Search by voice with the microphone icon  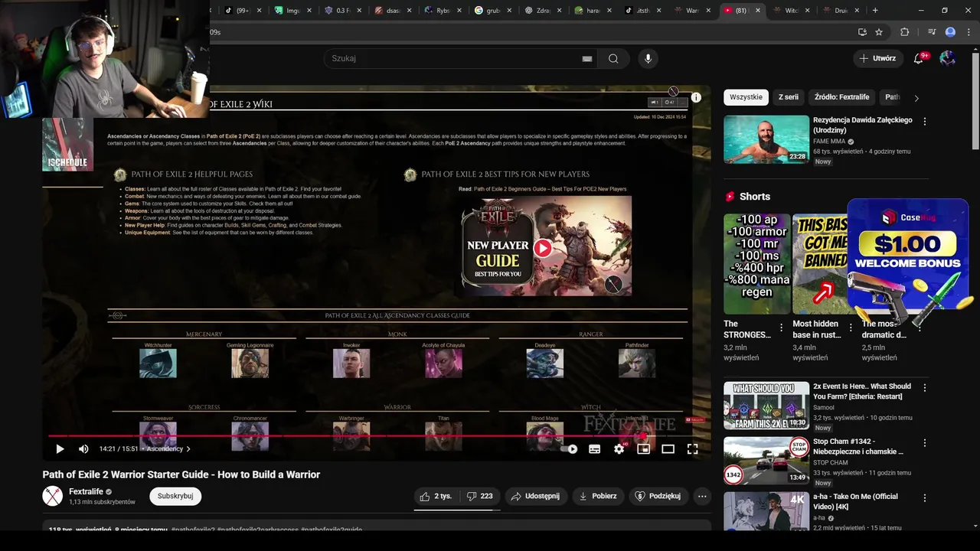648,58
